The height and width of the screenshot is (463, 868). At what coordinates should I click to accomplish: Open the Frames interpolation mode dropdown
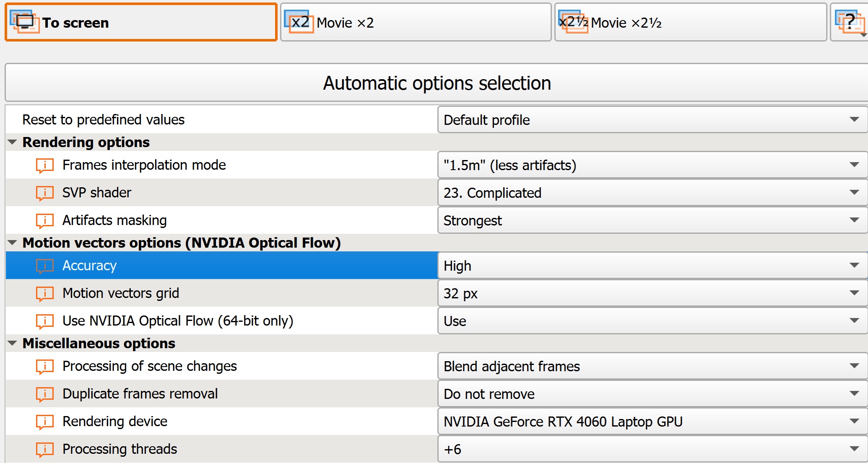[652, 165]
